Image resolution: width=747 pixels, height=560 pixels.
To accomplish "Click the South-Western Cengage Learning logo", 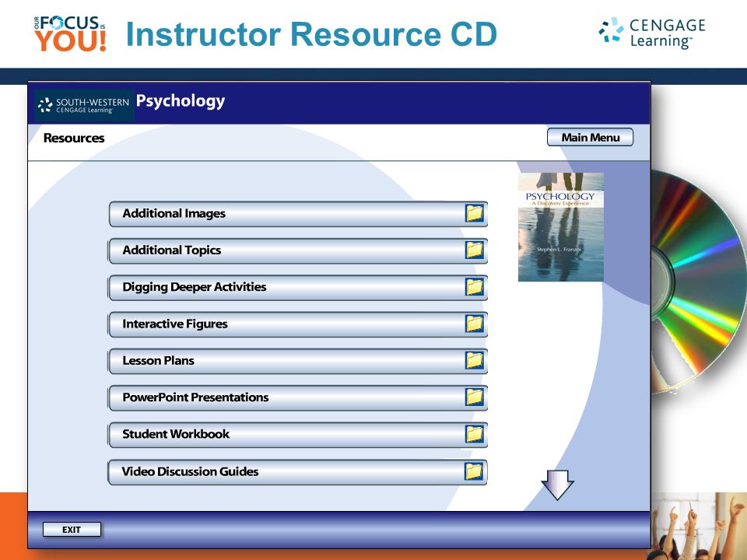I will click(84, 105).
